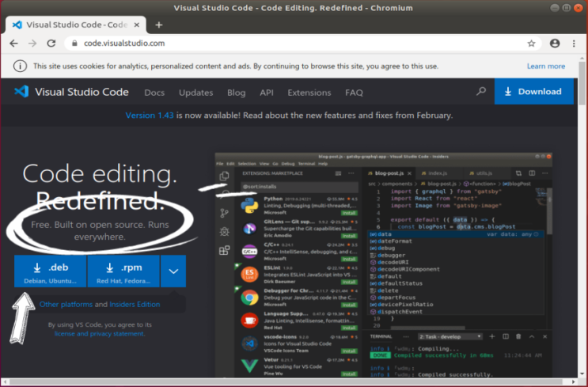
Task: Open the Chromium profile avatar icon
Action: tap(555, 44)
